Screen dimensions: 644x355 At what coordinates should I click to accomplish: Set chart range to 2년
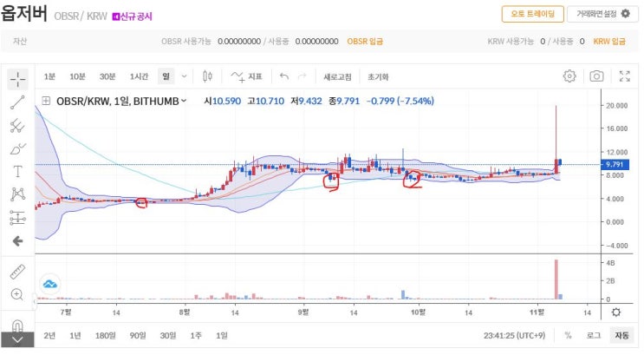click(49, 336)
